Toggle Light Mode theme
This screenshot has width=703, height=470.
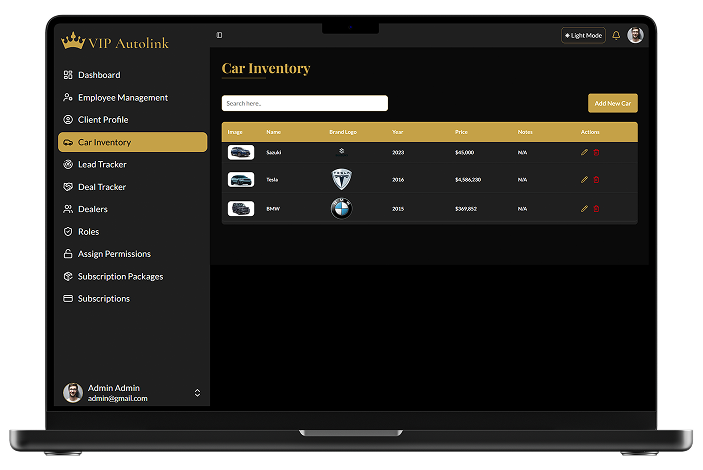[x=583, y=35]
